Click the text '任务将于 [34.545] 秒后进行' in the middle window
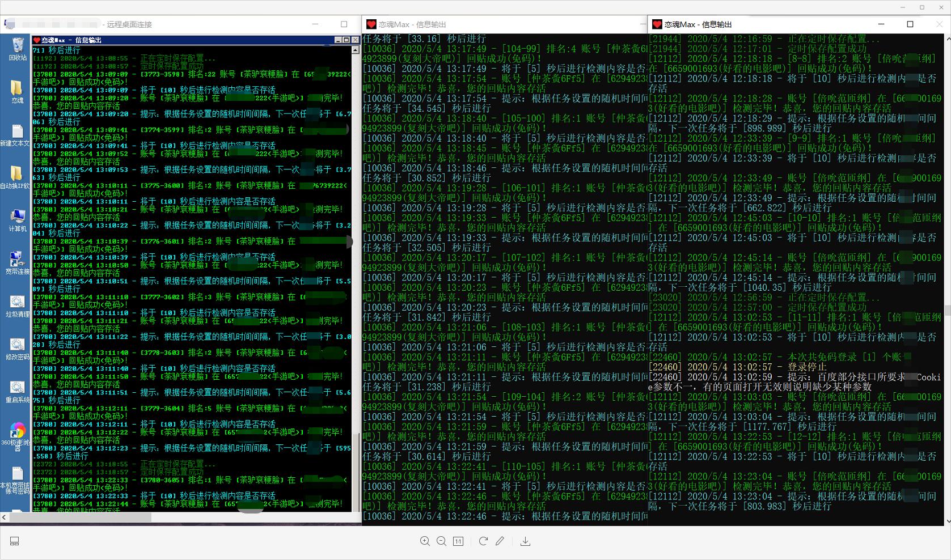951x560 pixels. point(427,108)
